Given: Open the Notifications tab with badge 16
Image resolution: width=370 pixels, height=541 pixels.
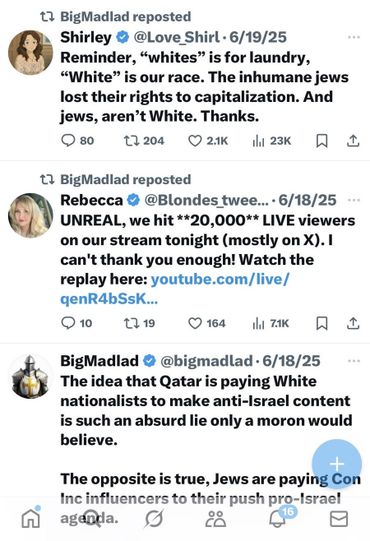Looking at the screenshot, I should 278,519.
